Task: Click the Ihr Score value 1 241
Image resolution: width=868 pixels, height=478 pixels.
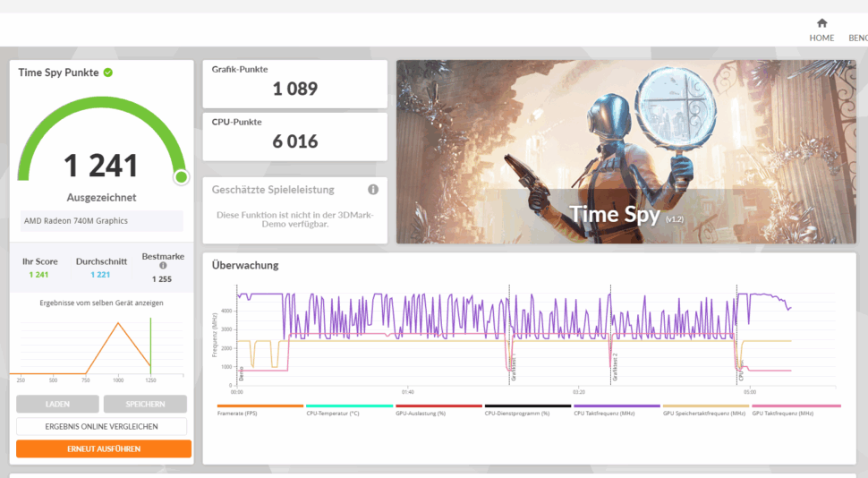Action: [38, 275]
